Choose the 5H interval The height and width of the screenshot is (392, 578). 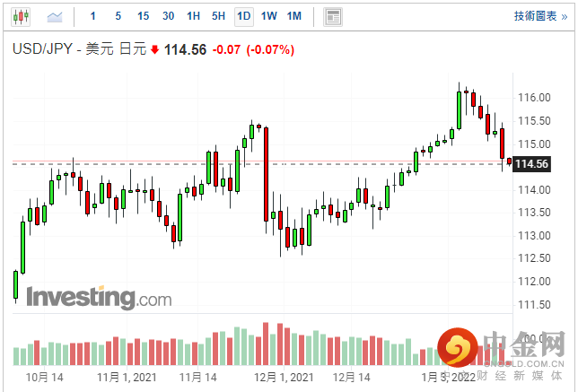pos(218,16)
